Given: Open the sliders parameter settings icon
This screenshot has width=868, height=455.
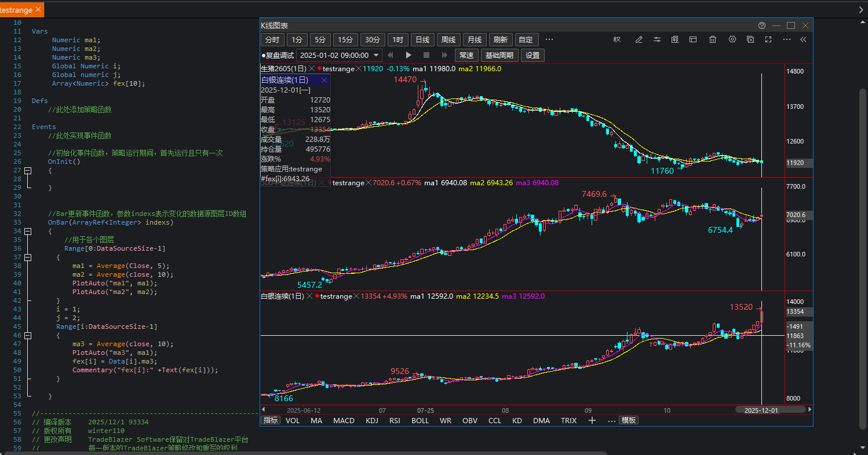Looking at the screenshot, I should pos(657,40).
